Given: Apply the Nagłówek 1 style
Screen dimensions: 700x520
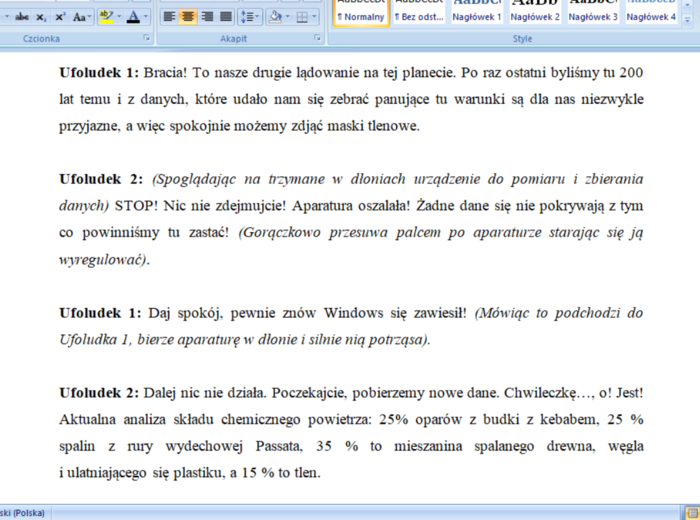Looking at the screenshot, I should pos(477,14).
